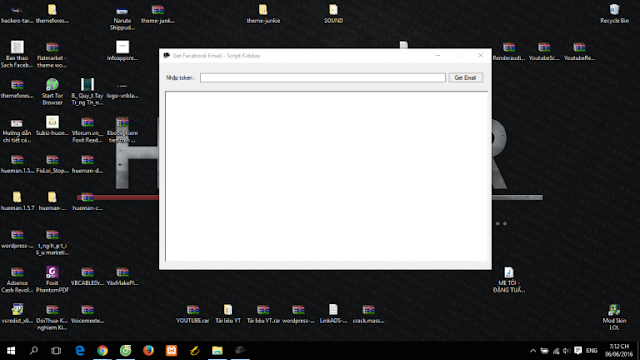Select the Tài liệu YT.rar archive icon
Viewport: 640px width, 360px height.
263,314
